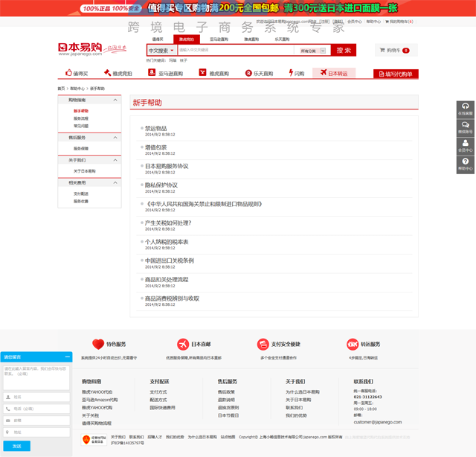Open 新手帮助 in the left sidebar

[81, 111]
